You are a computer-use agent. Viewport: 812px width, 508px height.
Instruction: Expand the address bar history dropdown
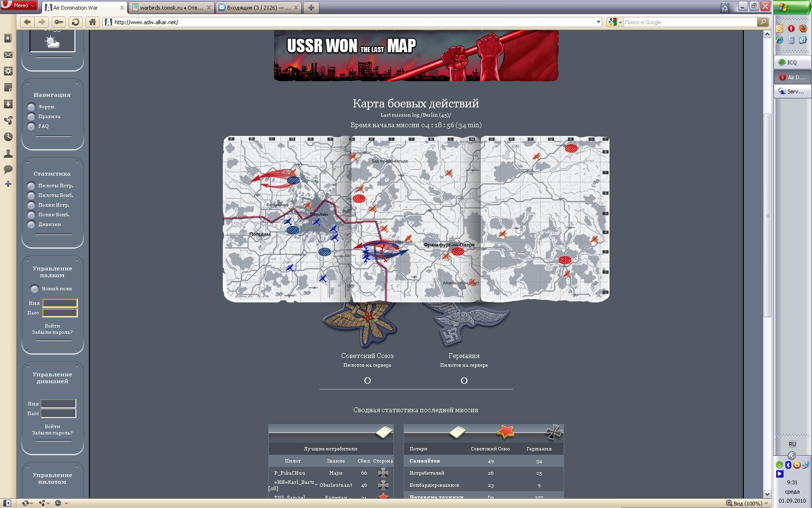coord(598,22)
